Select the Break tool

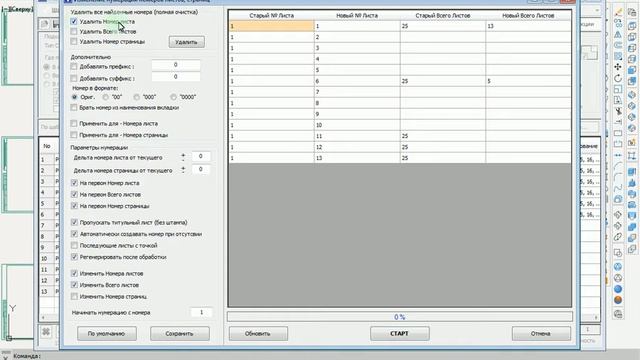click(618, 144)
